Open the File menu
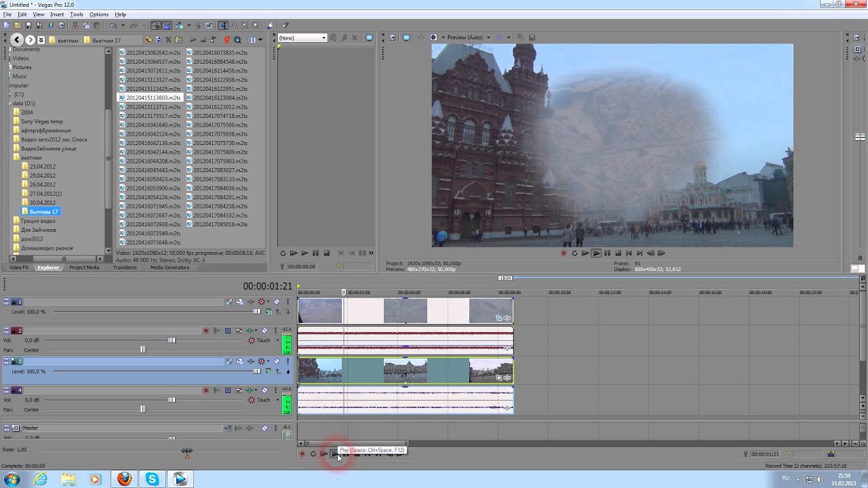The width and height of the screenshot is (868, 488). (x=7, y=14)
